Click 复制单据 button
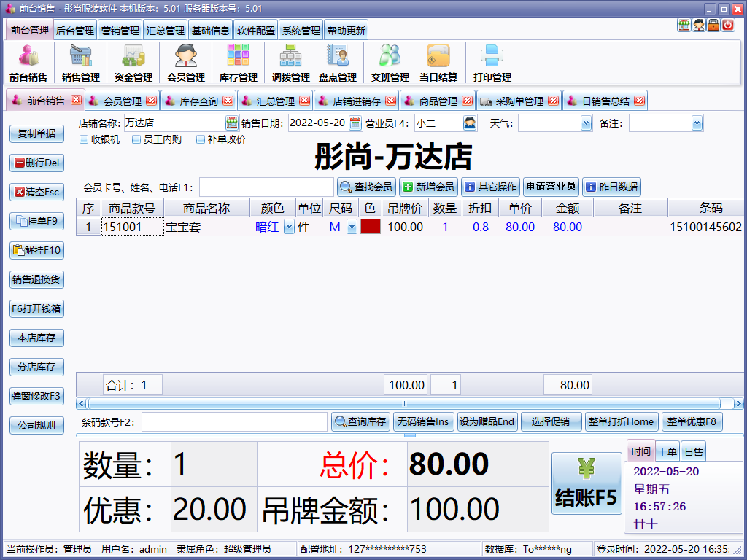This screenshot has width=747, height=560. [36, 134]
